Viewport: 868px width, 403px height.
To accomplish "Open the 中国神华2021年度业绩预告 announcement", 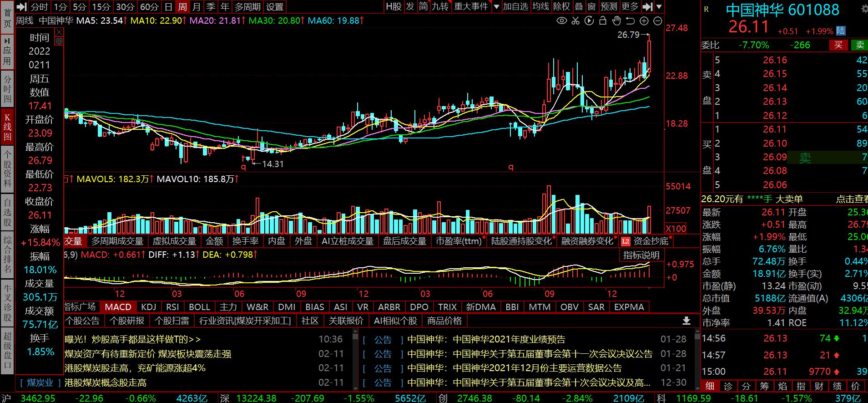I will (x=486, y=339).
